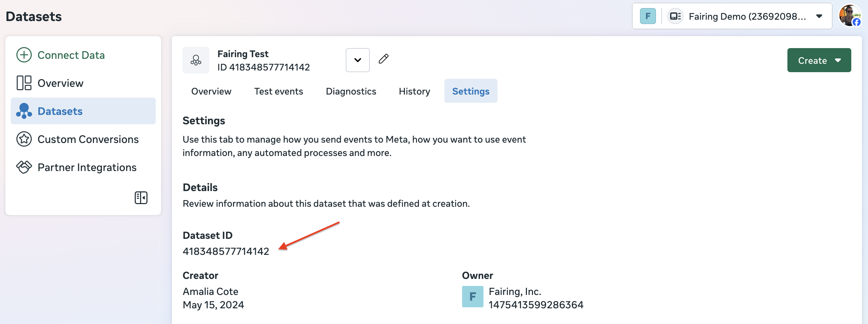Expand the Create button dropdown arrow
Viewport: 868px width, 324px height.
click(838, 60)
